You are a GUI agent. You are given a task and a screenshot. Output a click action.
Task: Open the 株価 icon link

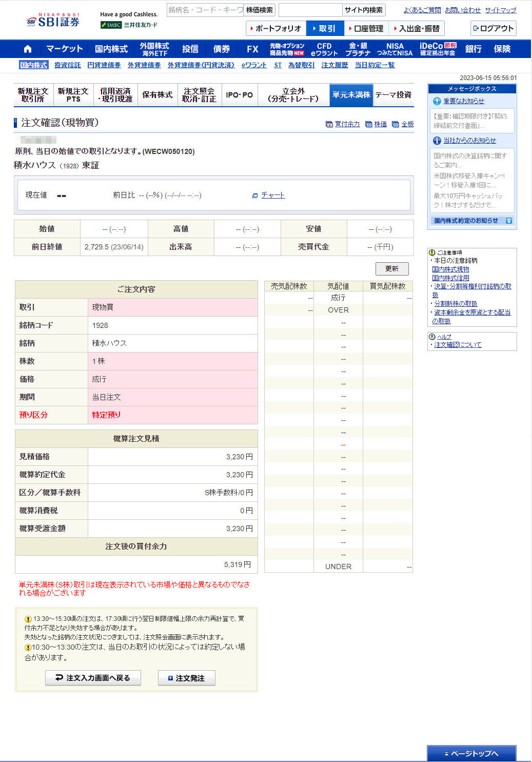point(376,124)
